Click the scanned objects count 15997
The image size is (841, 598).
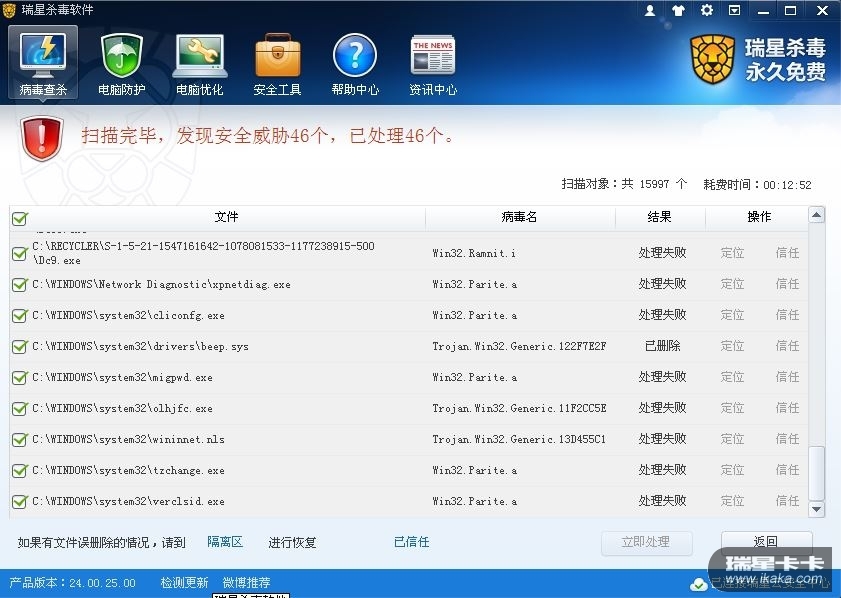click(654, 184)
